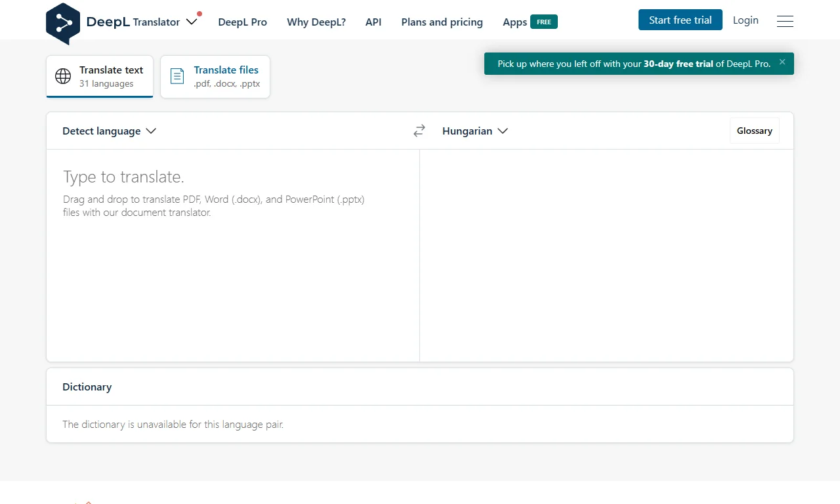
Task: Dismiss the free trial notification banner
Action: tap(782, 62)
